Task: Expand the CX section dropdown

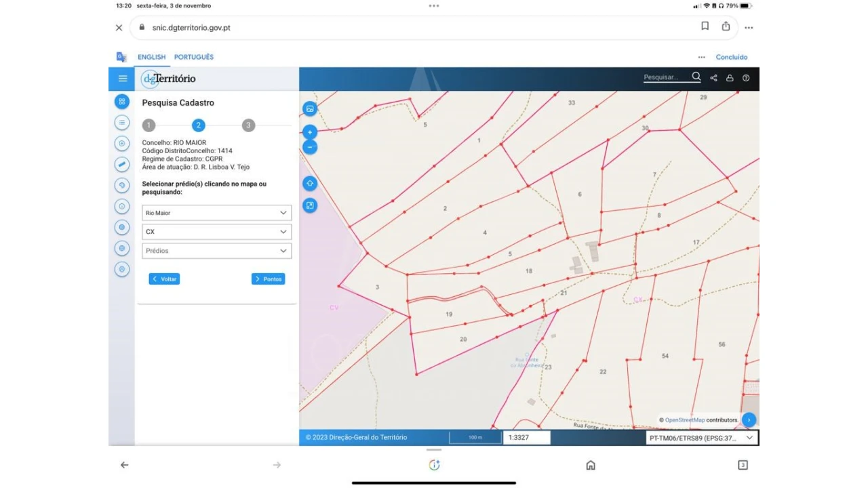Action: point(216,232)
